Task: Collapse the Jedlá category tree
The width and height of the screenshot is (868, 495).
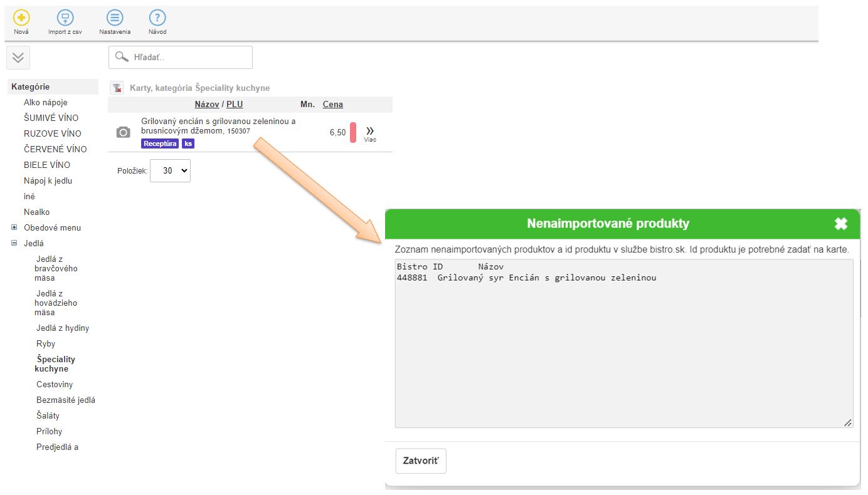Action: [14, 243]
